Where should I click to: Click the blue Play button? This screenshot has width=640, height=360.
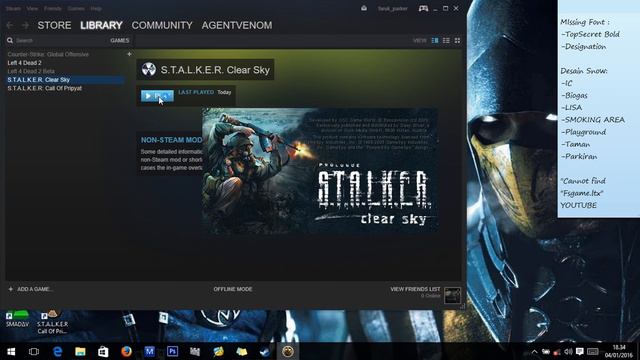coord(157,96)
